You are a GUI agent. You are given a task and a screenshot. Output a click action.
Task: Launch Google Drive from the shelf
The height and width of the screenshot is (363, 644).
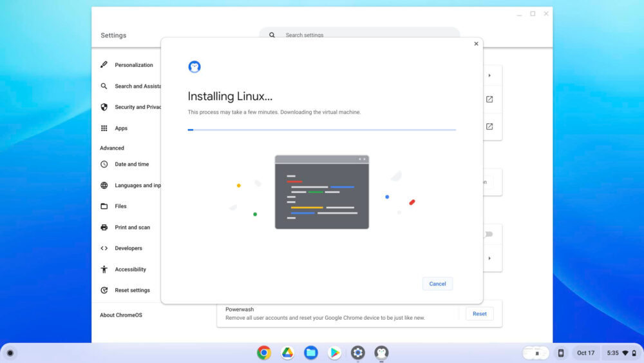pos(287,353)
